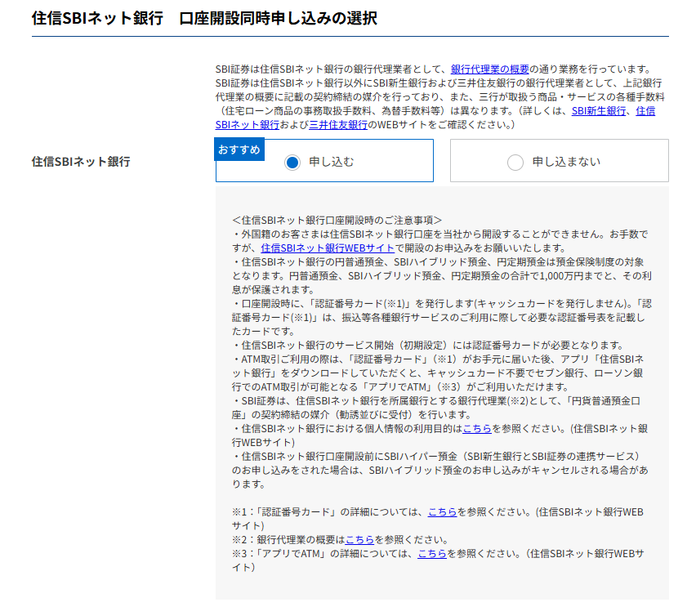Image resolution: width=687 pixels, height=616 pixels.
Task: Click the 申し込む option label text
Action: [x=332, y=162]
